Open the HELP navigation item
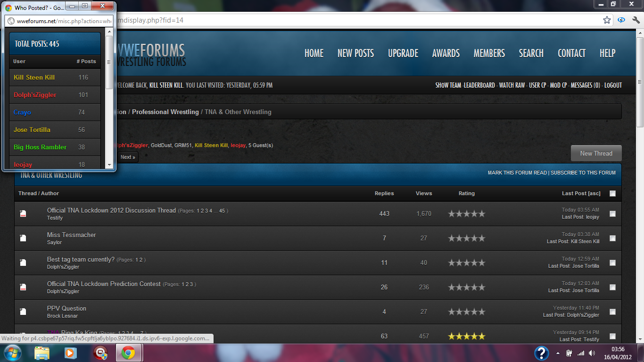 [x=608, y=53]
